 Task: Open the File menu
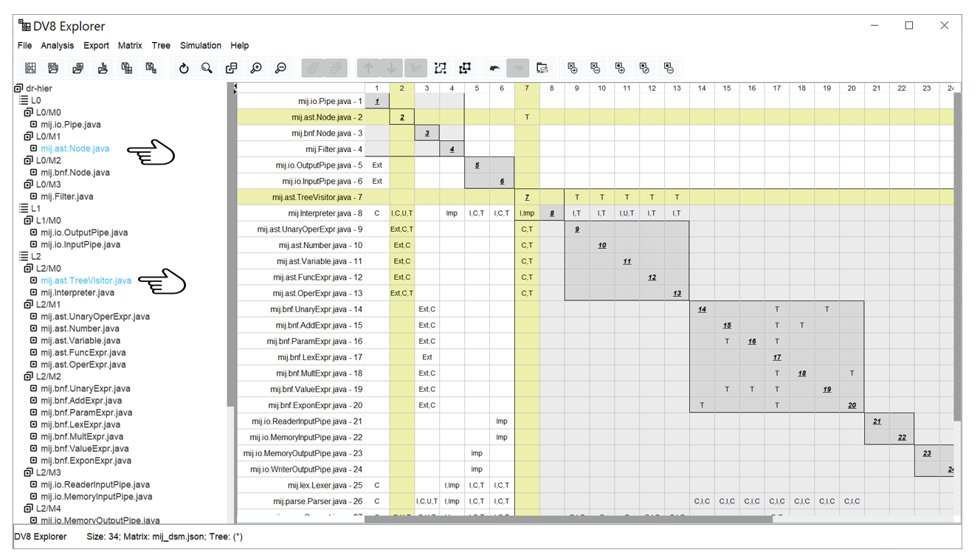click(24, 45)
